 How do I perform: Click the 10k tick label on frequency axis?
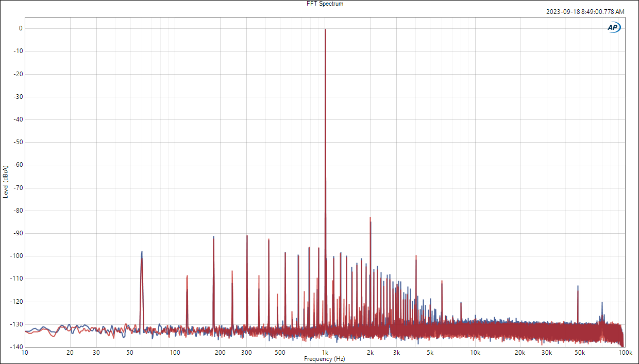tap(475, 353)
